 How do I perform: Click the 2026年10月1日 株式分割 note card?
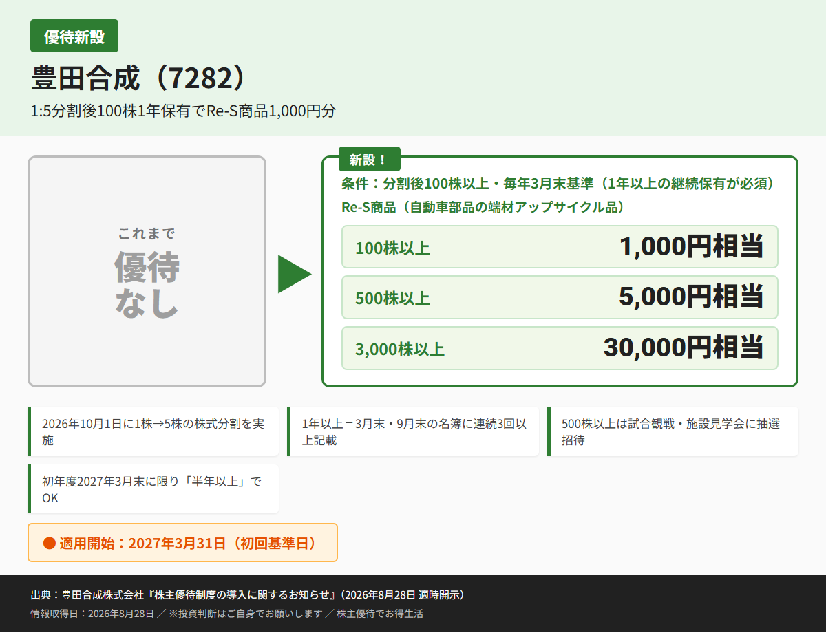tap(153, 431)
